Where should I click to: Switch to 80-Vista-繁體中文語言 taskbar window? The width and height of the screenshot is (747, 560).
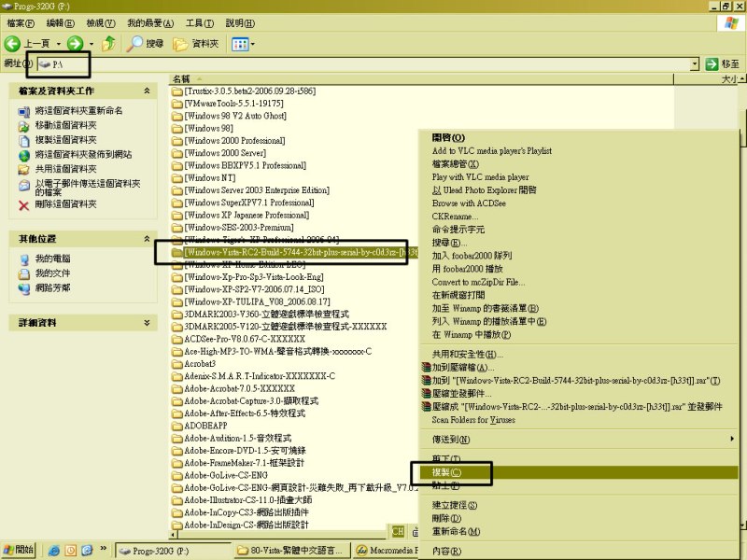[291, 551]
